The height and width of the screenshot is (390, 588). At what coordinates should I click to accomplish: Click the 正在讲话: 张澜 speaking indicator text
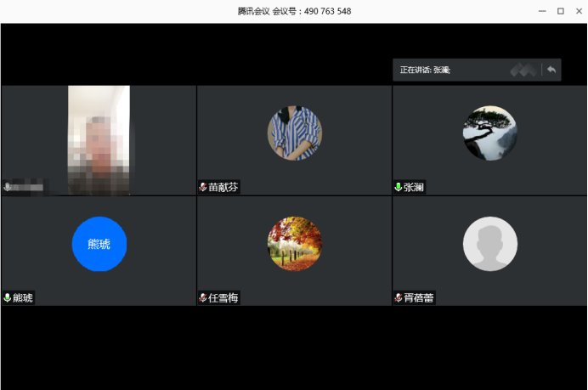(x=425, y=70)
